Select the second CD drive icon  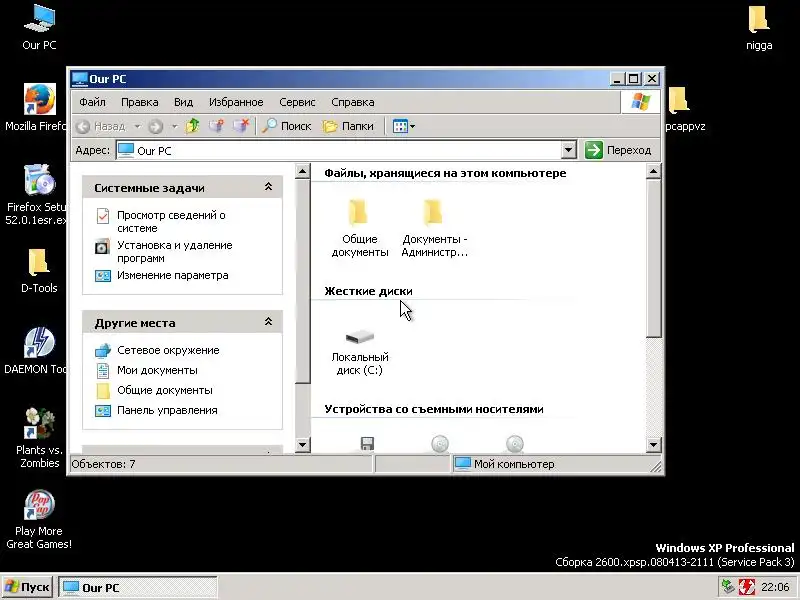point(514,444)
